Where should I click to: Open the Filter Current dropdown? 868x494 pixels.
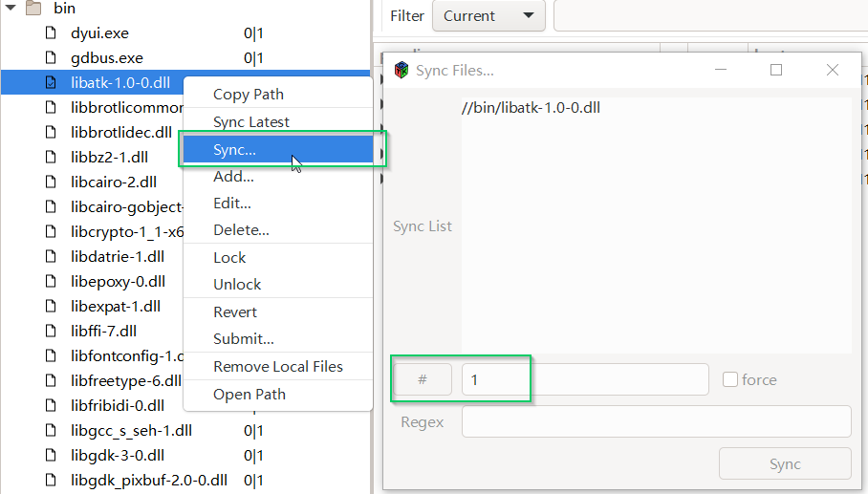488,15
